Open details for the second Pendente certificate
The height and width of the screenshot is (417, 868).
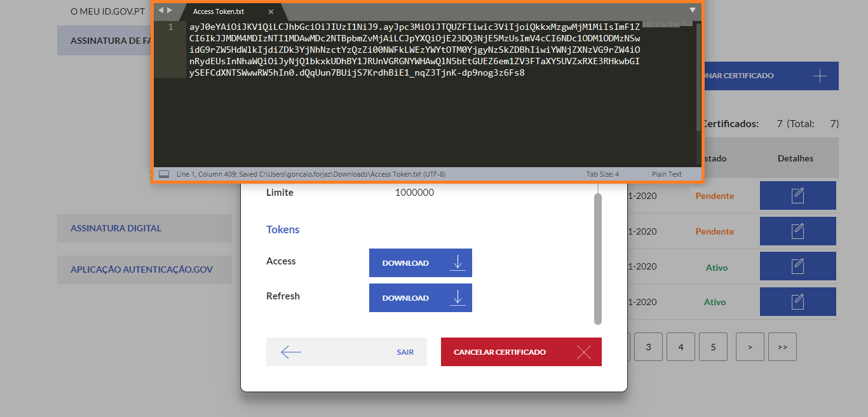click(797, 231)
